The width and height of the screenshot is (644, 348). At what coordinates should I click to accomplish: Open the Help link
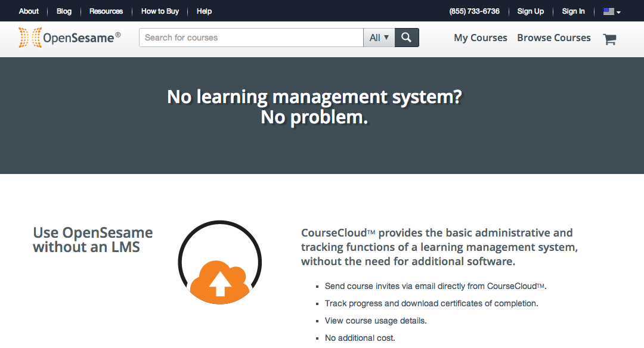[204, 11]
